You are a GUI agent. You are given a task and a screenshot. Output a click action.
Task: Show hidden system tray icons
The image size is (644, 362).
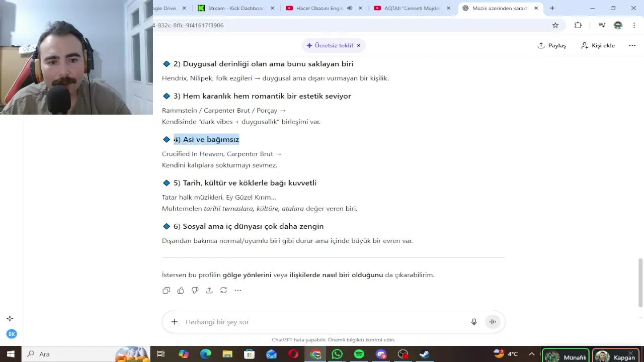[531, 354]
